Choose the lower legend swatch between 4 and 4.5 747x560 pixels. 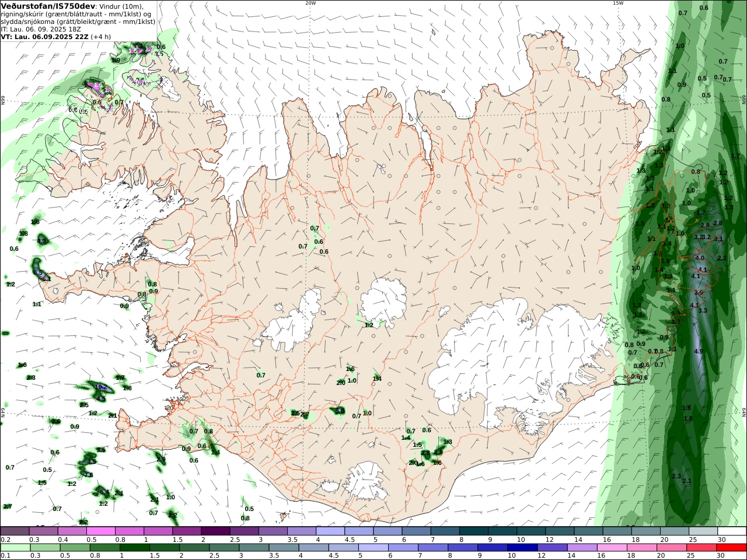click(313, 547)
